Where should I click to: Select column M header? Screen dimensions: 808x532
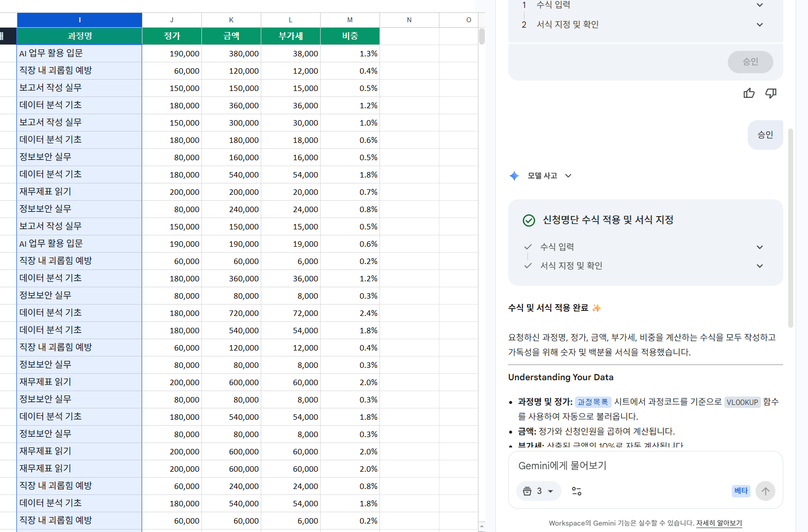tap(350, 20)
